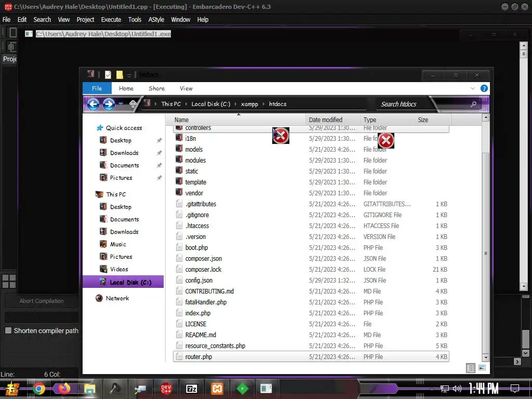Open quick access toolbar customize dropdown

click(129, 75)
